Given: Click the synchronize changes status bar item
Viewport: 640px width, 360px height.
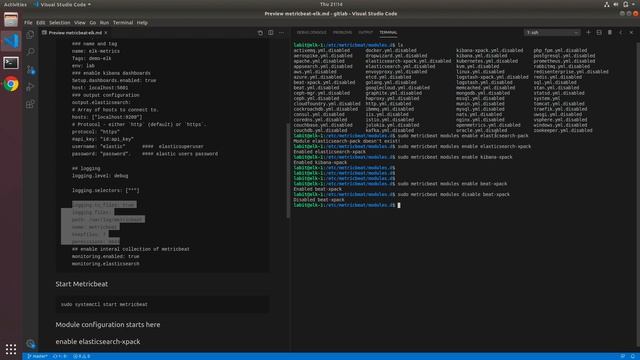Looking at the screenshot, I should pyautogui.click(x=60, y=356).
